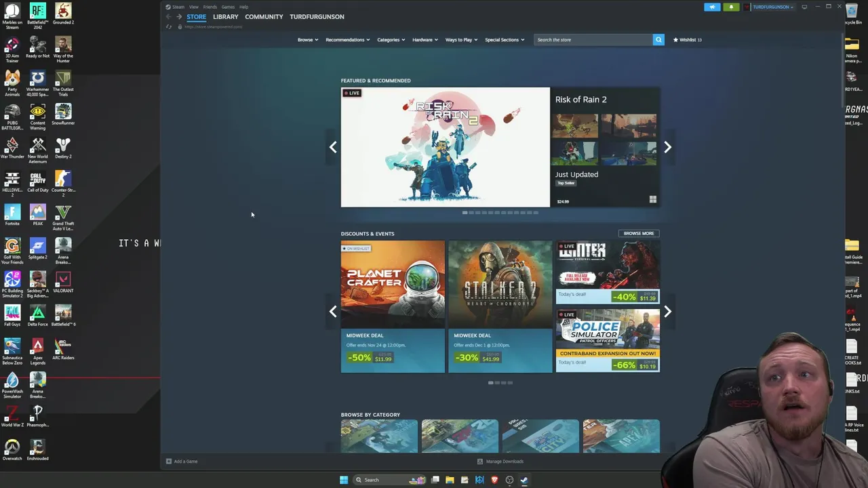Open the Grand Theft Auto V desktop icon
Image resolution: width=868 pixels, height=488 pixels.
tap(63, 218)
